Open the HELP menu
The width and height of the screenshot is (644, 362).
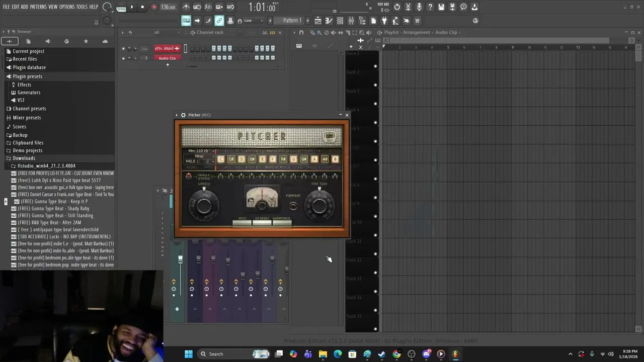coord(94,7)
